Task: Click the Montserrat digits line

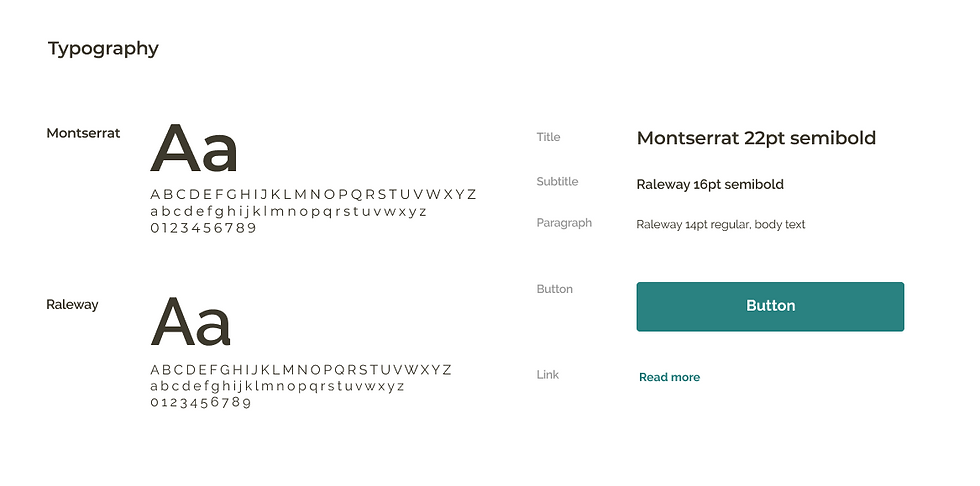Action: [203, 228]
